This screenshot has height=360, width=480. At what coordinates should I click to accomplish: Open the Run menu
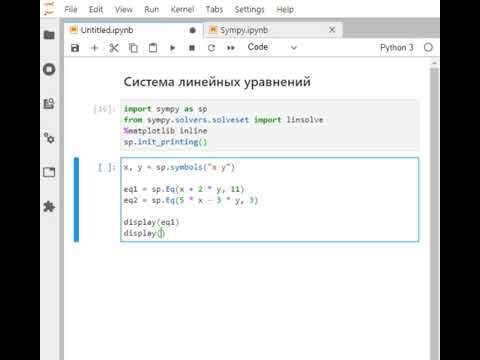[151, 9]
